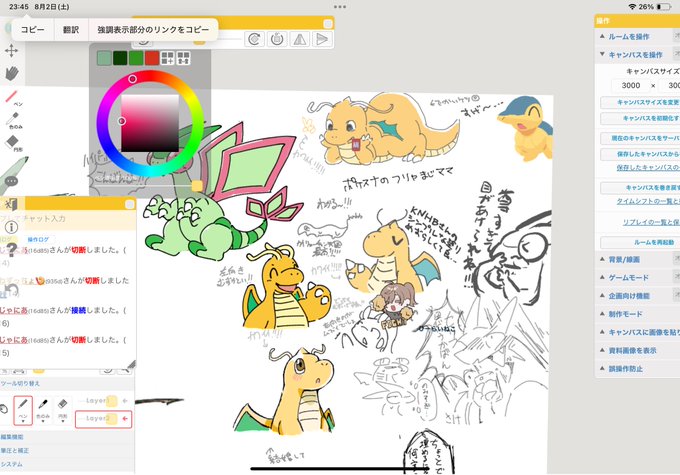680x475 pixels.
Task: Click the battery status icon
Action: coord(664,7)
